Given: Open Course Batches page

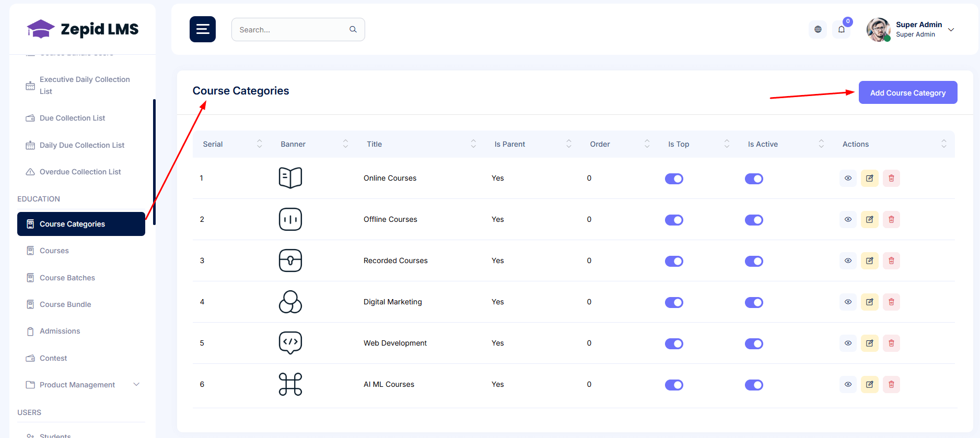Looking at the screenshot, I should coord(81,278).
